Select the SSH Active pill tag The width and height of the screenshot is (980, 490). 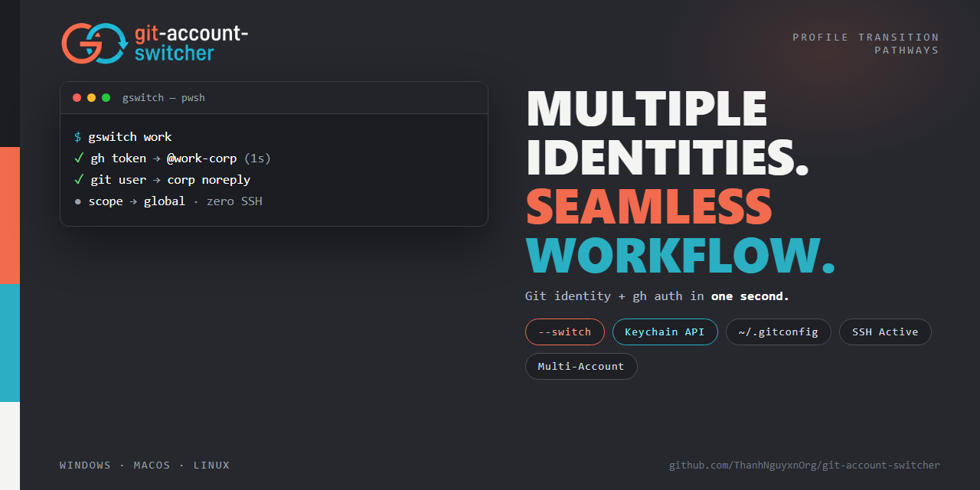pos(885,332)
